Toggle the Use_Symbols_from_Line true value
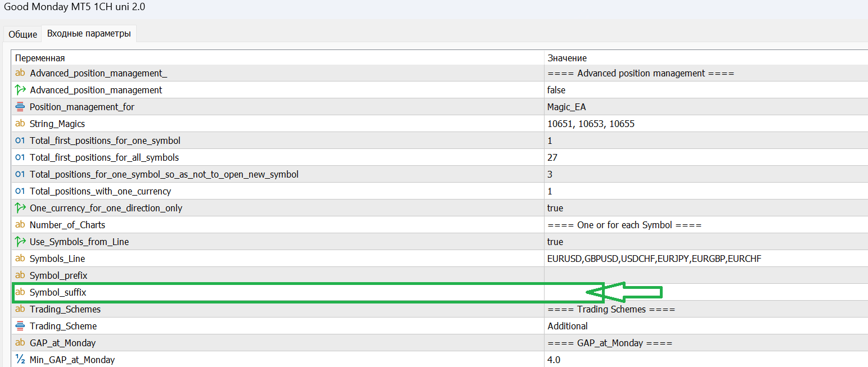This screenshot has height=367, width=868. (x=706, y=242)
